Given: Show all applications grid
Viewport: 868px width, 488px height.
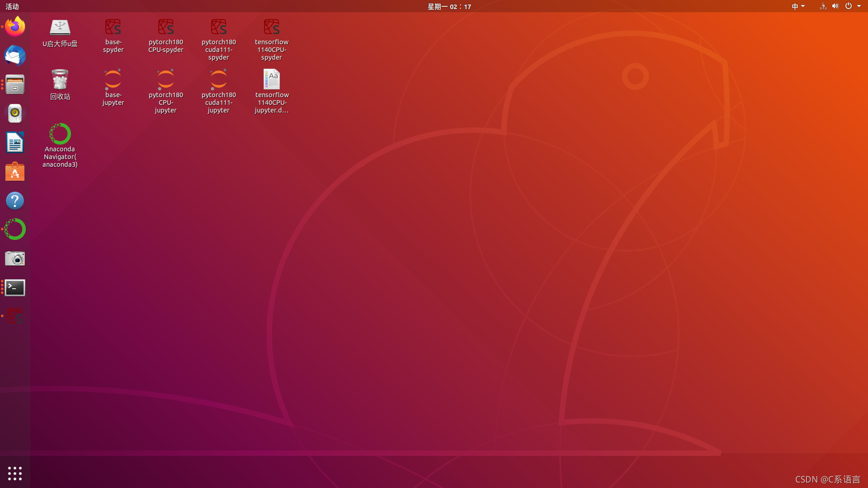Looking at the screenshot, I should point(15,473).
